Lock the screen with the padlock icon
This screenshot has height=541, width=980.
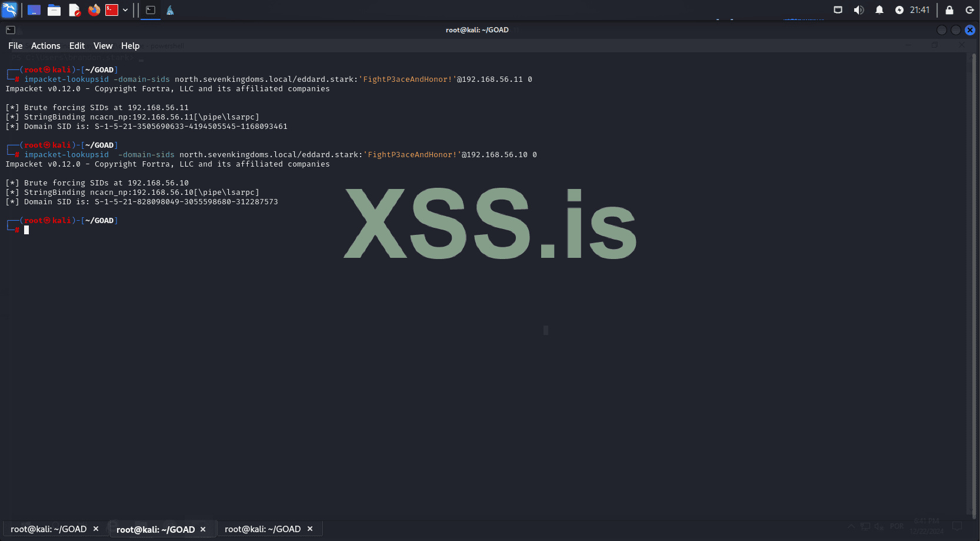coord(949,10)
